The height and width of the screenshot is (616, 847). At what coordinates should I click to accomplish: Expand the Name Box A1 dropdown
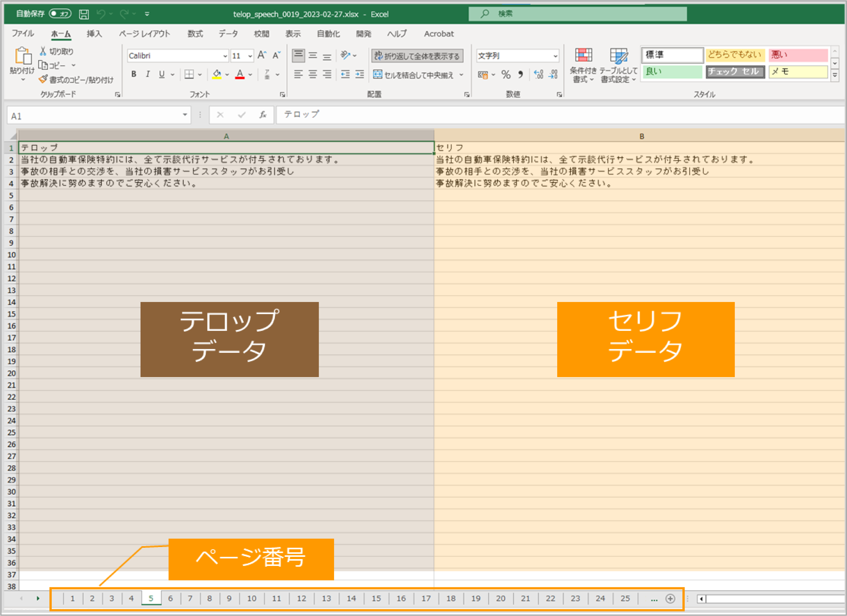[x=185, y=115]
